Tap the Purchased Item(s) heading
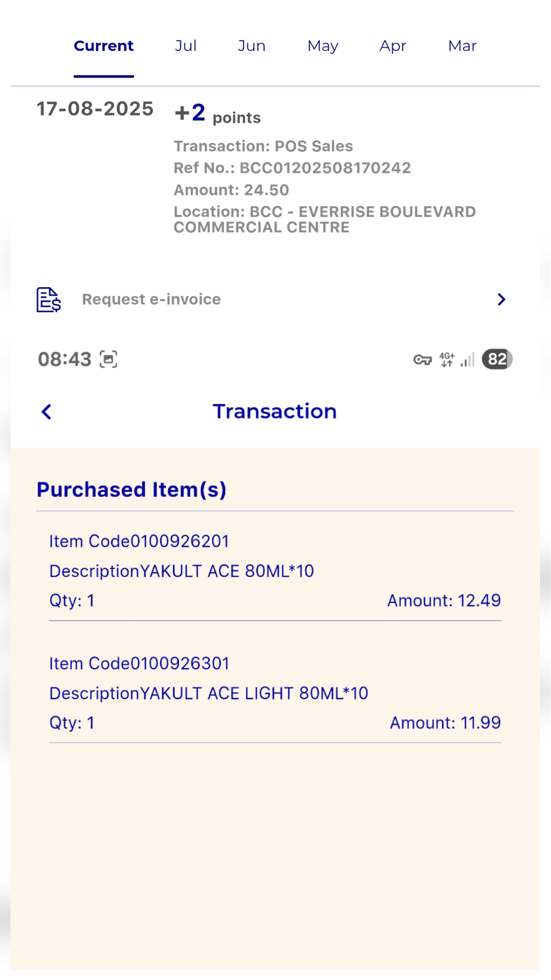Image resolution: width=551 pixels, height=980 pixels. tap(131, 490)
